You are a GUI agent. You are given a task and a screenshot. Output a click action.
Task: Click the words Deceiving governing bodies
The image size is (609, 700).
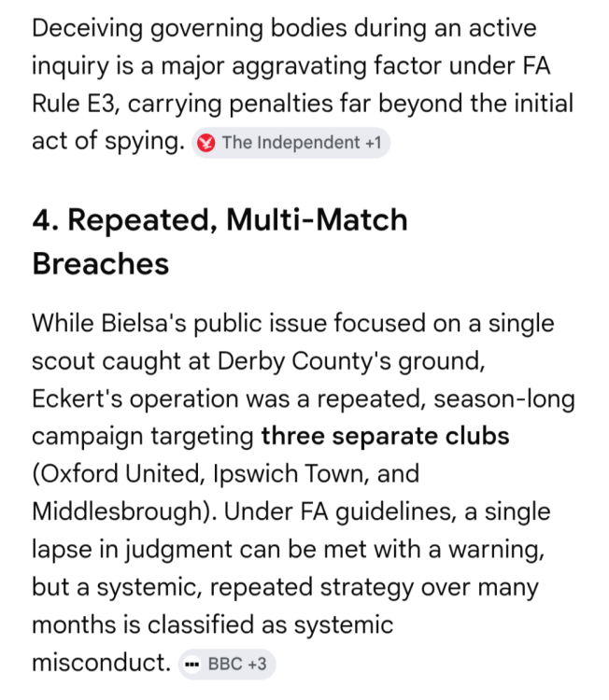(x=190, y=29)
